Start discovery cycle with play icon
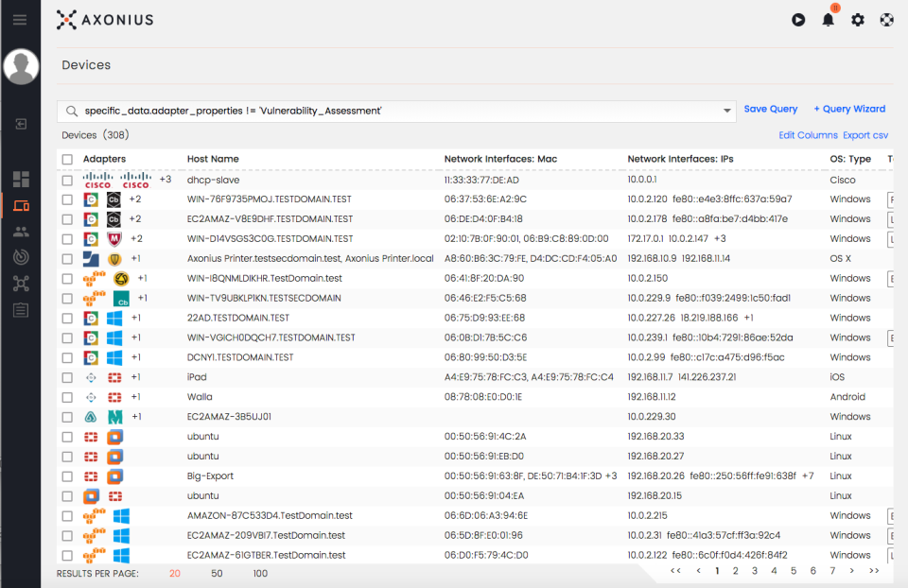 coord(798,20)
